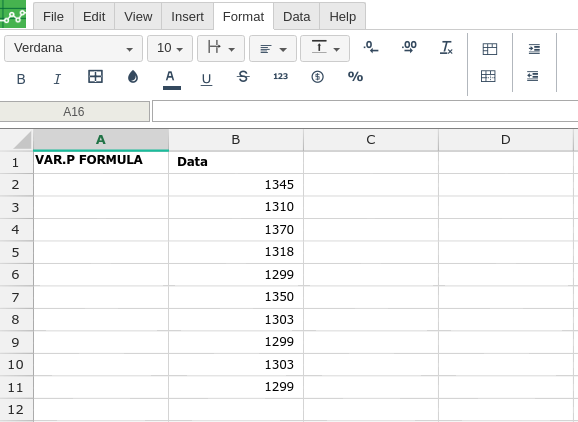578x422 pixels.
Task: Select cell B2 containing 1345
Action: pyautogui.click(x=236, y=185)
